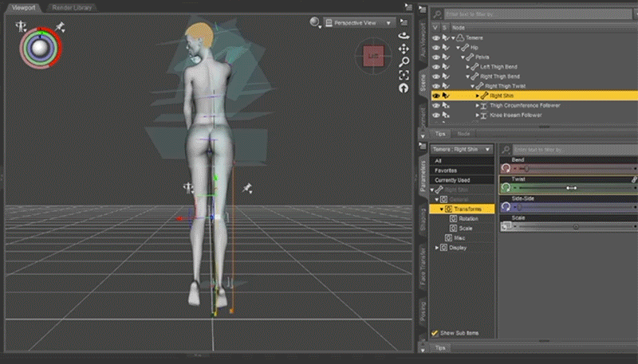Select the Currently Used properties filter
This screenshot has width=638, height=364.
(x=462, y=180)
